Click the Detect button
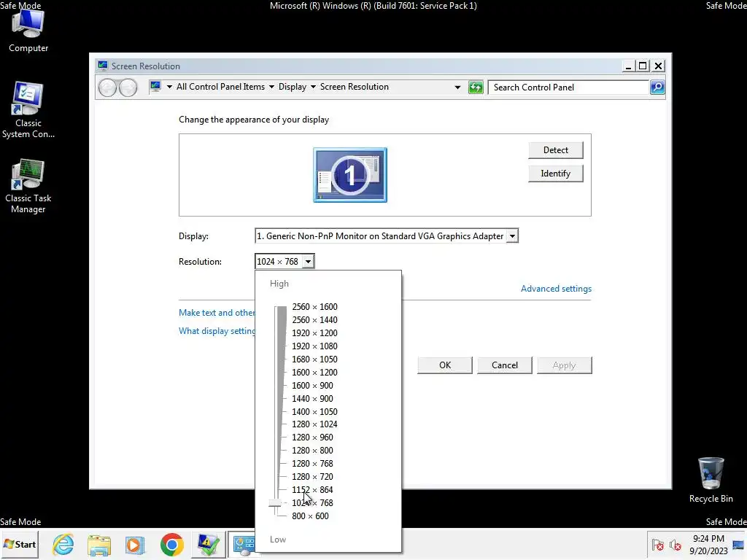The image size is (747, 560). point(555,150)
